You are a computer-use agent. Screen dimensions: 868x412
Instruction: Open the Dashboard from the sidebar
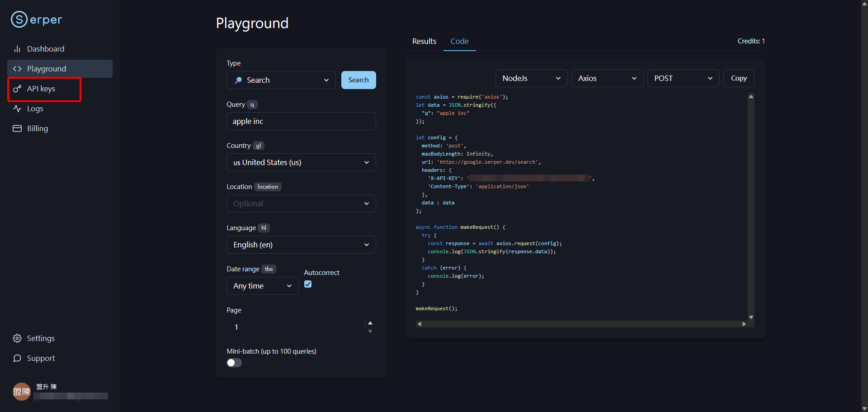[x=45, y=49]
